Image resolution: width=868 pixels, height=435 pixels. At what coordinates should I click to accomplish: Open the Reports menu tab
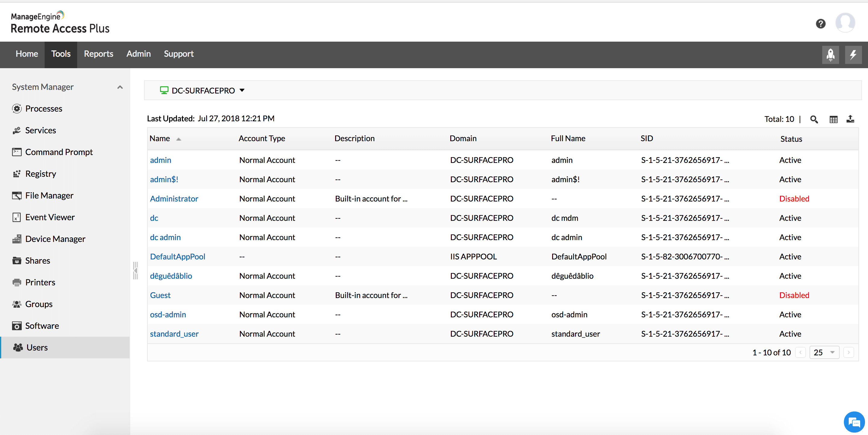click(98, 54)
